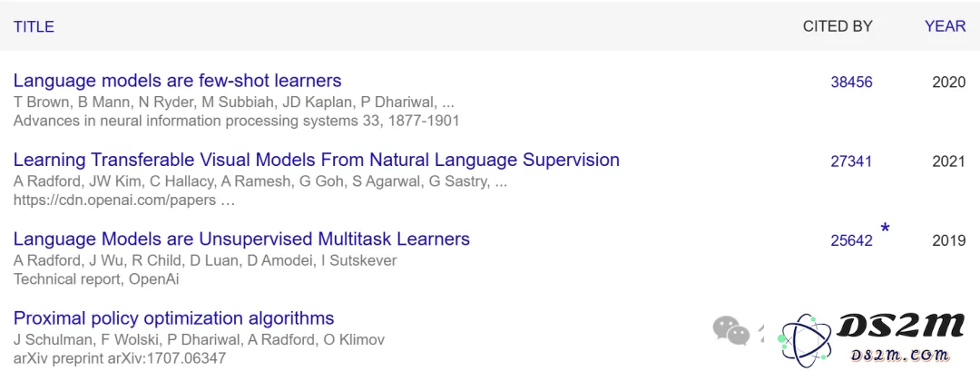This screenshot has height=371, width=980.
Task: View the 27341 citing articles
Action: point(851,161)
